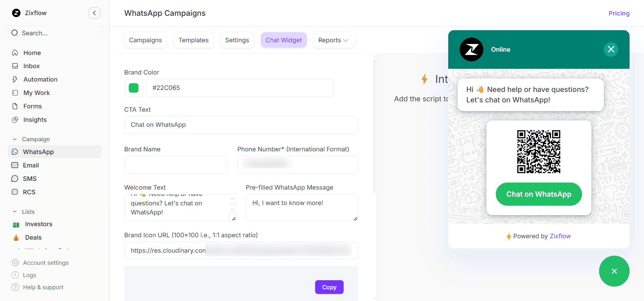Click the Brand Icon URL field
This screenshot has height=301, width=644.
(241, 251)
